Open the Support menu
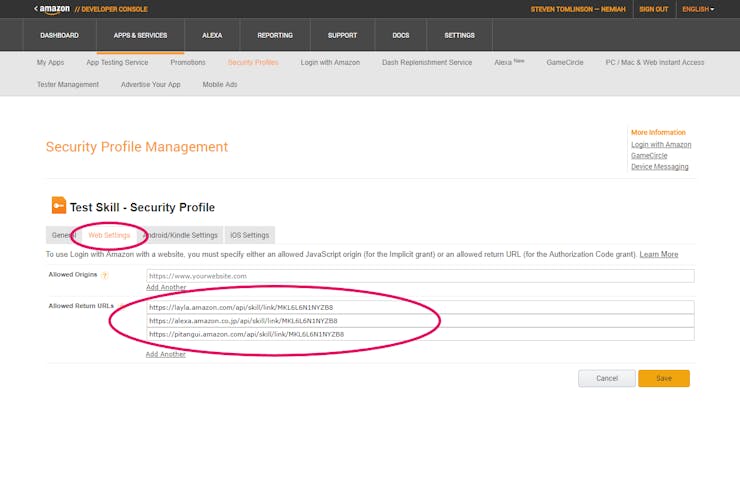The height and width of the screenshot is (496, 740). 342,35
